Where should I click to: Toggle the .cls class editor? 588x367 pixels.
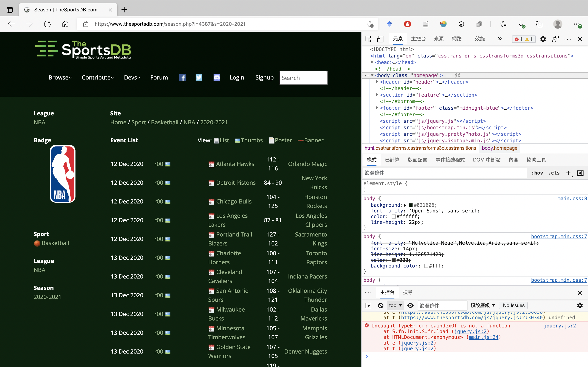(x=554, y=173)
